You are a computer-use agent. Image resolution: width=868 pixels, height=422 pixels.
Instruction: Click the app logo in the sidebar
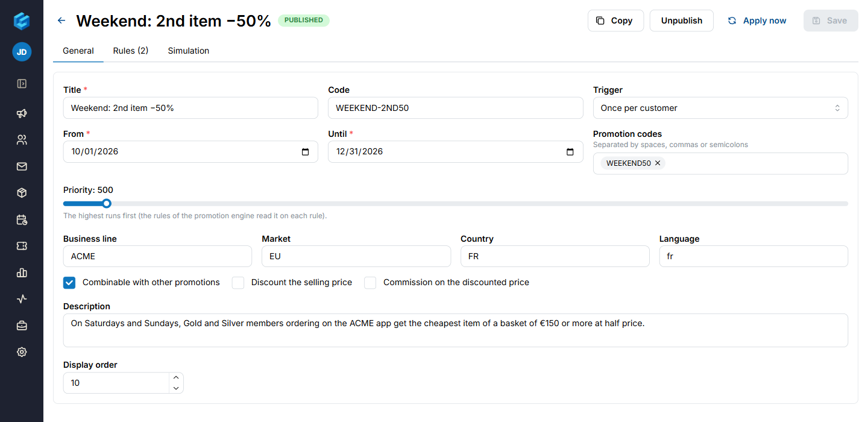pos(22,21)
